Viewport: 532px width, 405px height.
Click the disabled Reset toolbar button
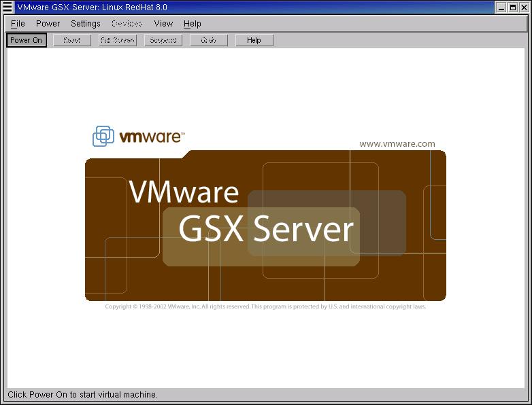pos(72,40)
